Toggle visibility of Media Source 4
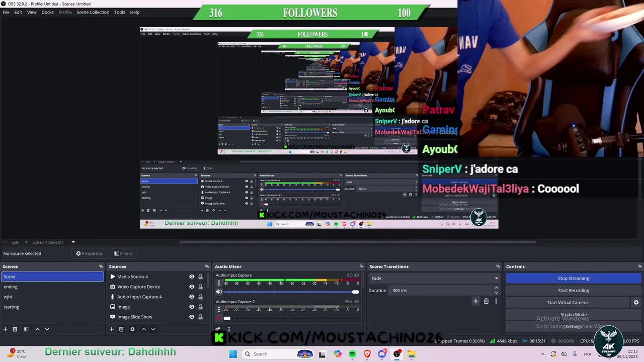644x362 pixels. [192, 277]
